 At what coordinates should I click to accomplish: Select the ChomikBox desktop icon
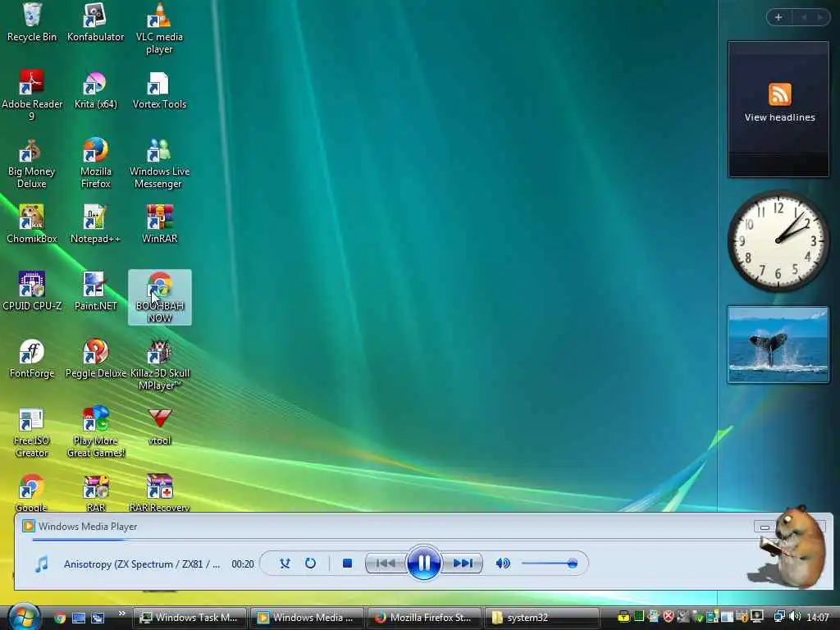(x=32, y=224)
